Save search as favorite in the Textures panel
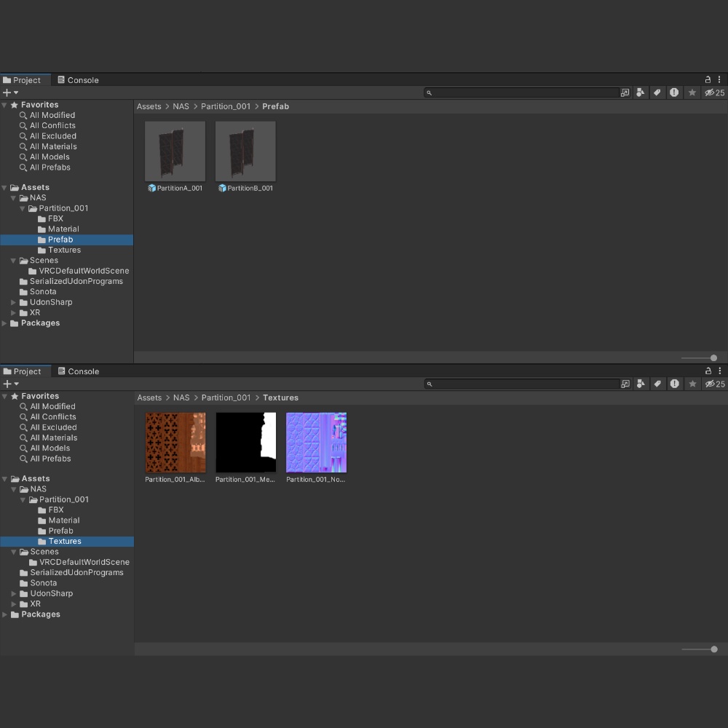The image size is (728, 728). point(693,384)
